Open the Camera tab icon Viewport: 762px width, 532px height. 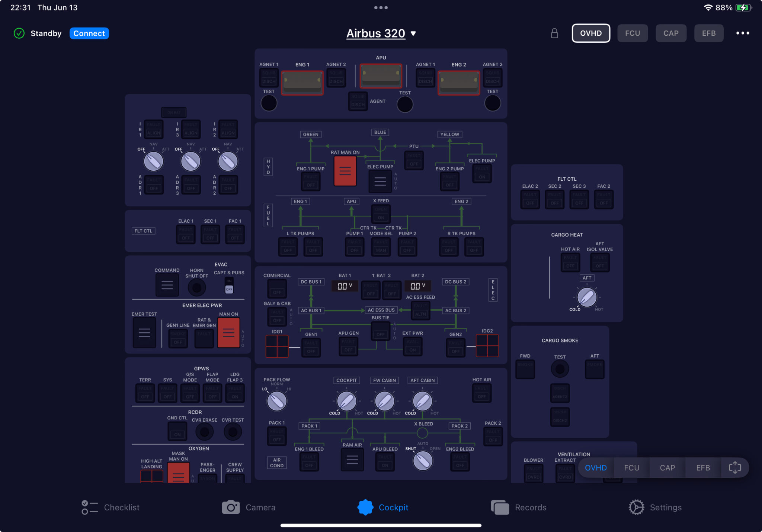[231, 507]
